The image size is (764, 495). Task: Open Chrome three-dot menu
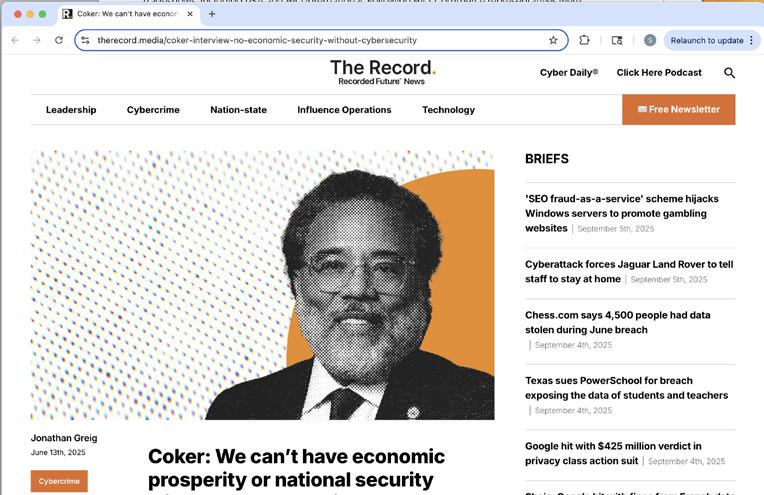[752, 40]
